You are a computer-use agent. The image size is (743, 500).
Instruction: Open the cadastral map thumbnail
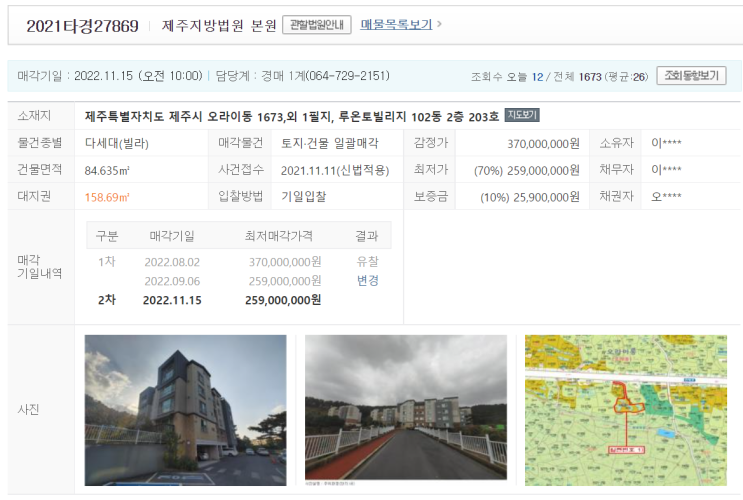625,410
